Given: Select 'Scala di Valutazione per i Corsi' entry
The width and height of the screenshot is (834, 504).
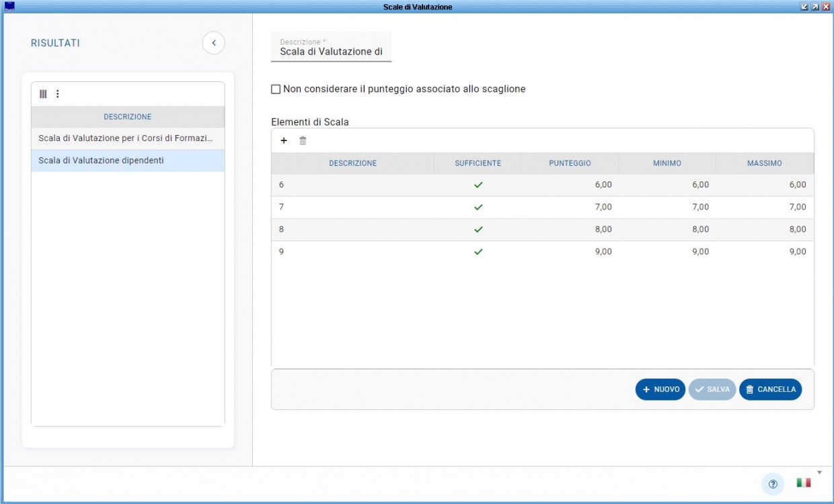Looking at the screenshot, I should [x=126, y=138].
